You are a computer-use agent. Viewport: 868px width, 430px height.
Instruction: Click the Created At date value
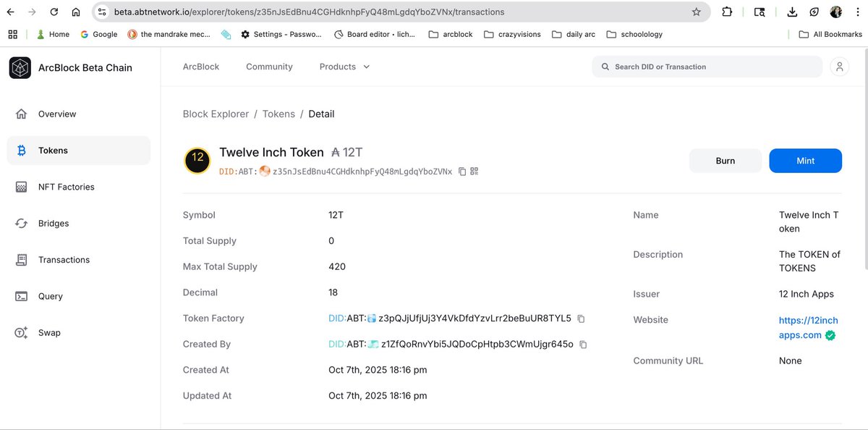(378, 370)
